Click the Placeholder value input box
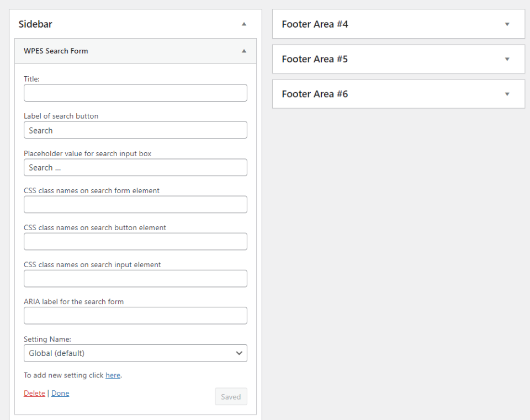 point(135,167)
